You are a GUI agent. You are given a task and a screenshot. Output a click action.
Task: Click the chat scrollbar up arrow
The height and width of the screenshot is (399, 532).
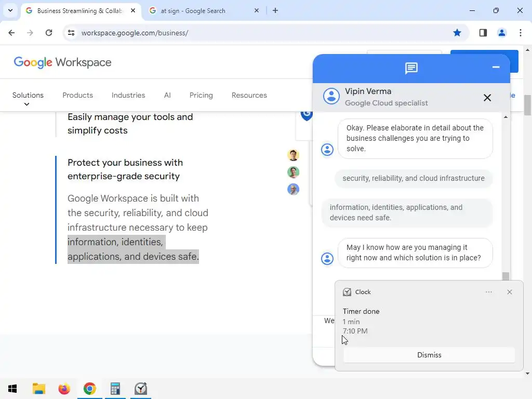(x=506, y=117)
